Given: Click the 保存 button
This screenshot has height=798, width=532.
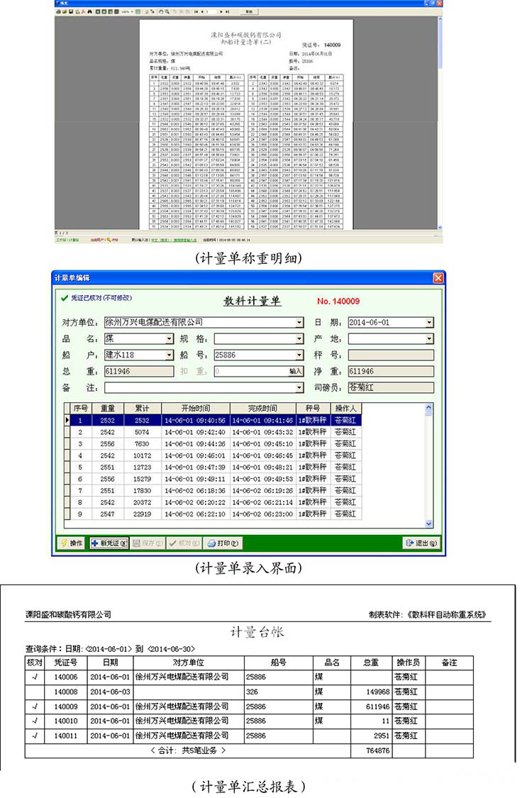Looking at the screenshot, I should (148, 543).
